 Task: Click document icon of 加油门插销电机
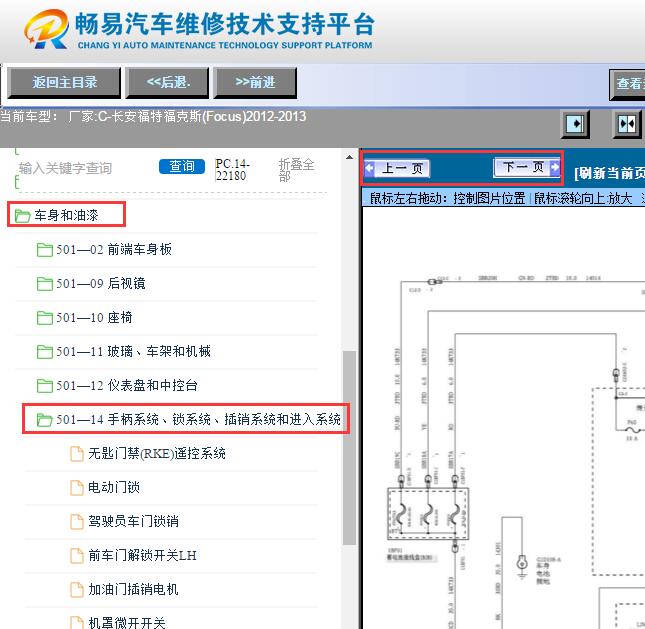pyautogui.click(x=77, y=590)
